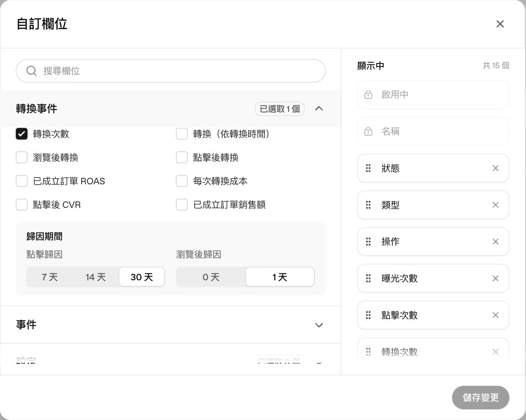The image size is (526, 420).
Task: Uncheck the 轉換次數 checkbox
Action: pos(22,134)
